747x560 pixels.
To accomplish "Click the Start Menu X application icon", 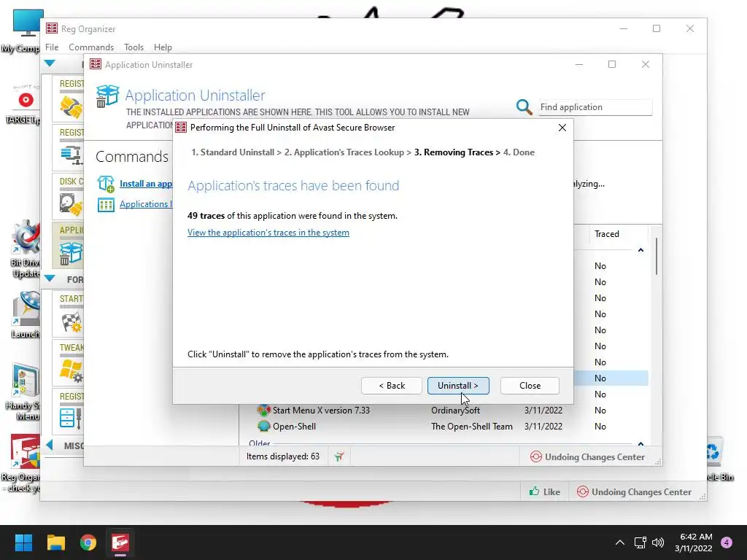I will [263, 410].
